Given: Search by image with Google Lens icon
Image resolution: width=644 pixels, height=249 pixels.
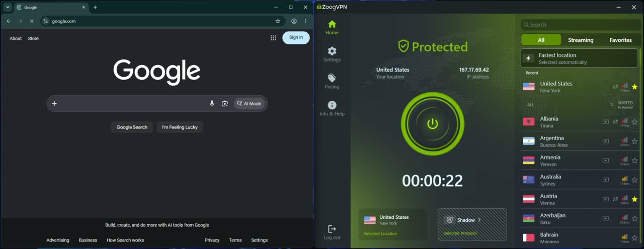Looking at the screenshot, I should pyautogui.click(x=225, y=103).
